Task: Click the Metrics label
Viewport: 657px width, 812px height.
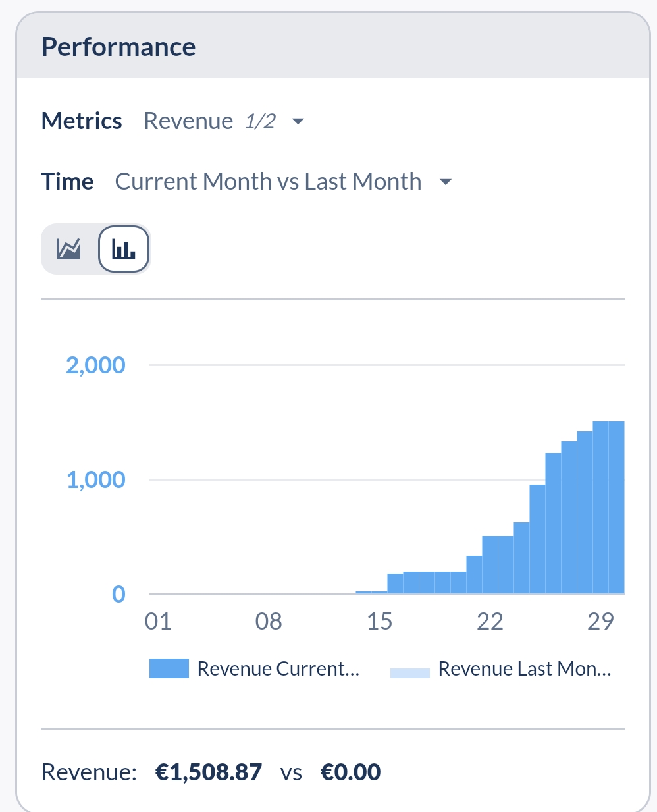Action: [82, 121]
